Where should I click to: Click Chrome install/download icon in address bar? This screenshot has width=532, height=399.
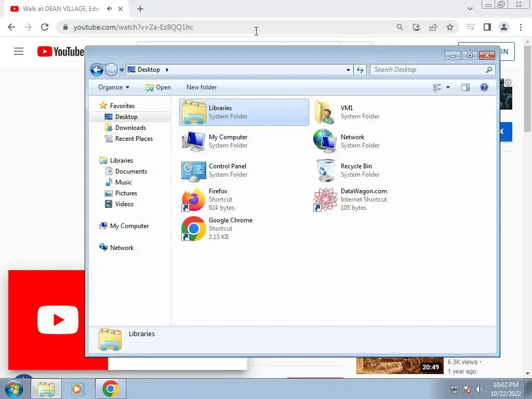417,27
